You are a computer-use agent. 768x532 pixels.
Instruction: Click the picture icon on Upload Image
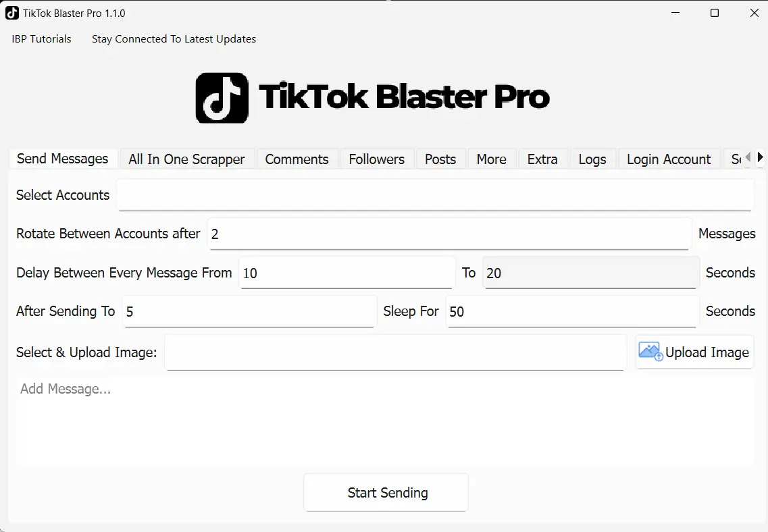point(650,352)
